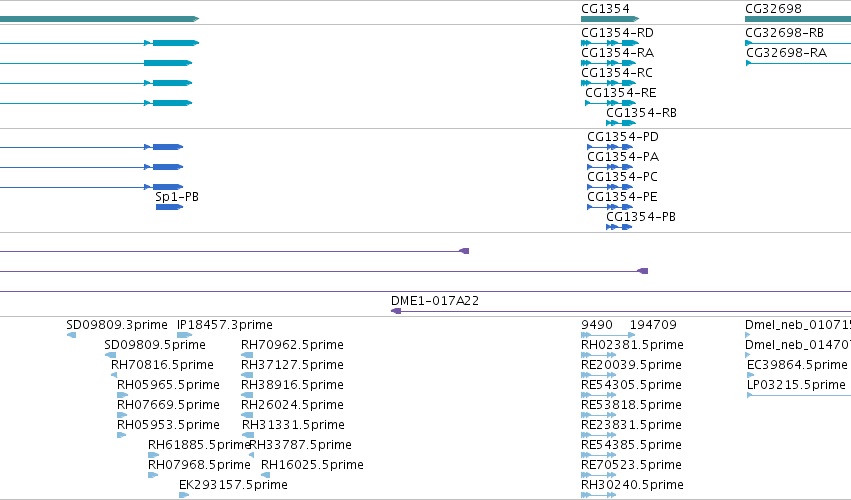Click the RH26024.5prime EST label

point(292,405)
